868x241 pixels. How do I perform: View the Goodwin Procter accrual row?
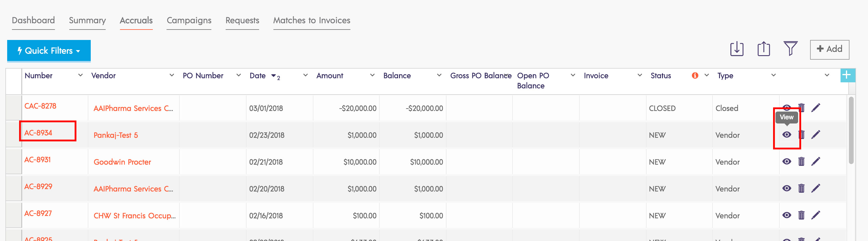point(787,162)
